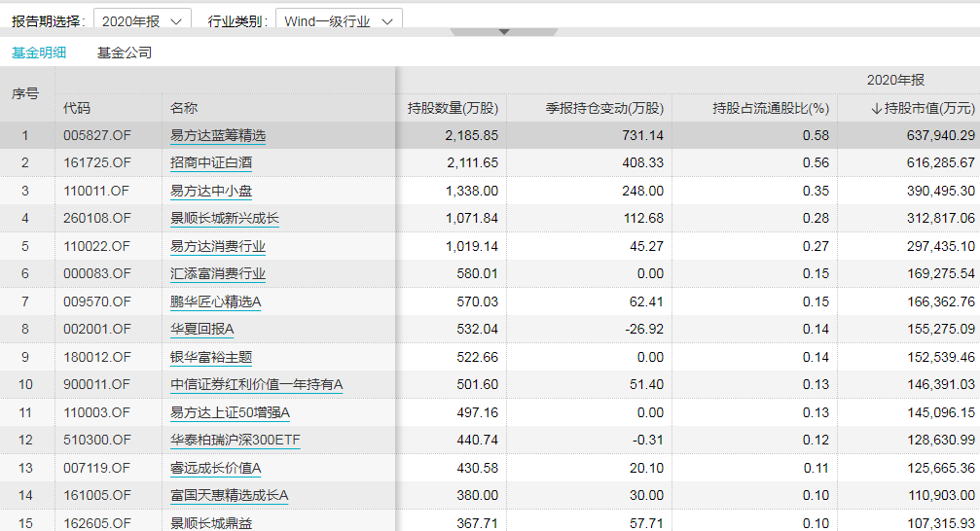Click the position change value -0.31

tap(648, 441)
